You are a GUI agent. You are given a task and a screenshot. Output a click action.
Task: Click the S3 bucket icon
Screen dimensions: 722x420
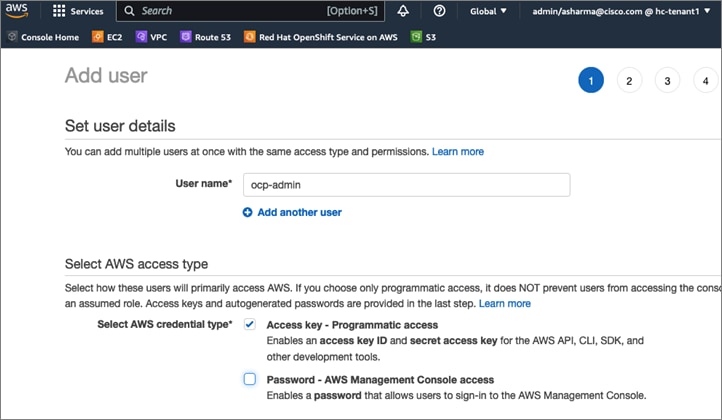click(x=416, y=36)
